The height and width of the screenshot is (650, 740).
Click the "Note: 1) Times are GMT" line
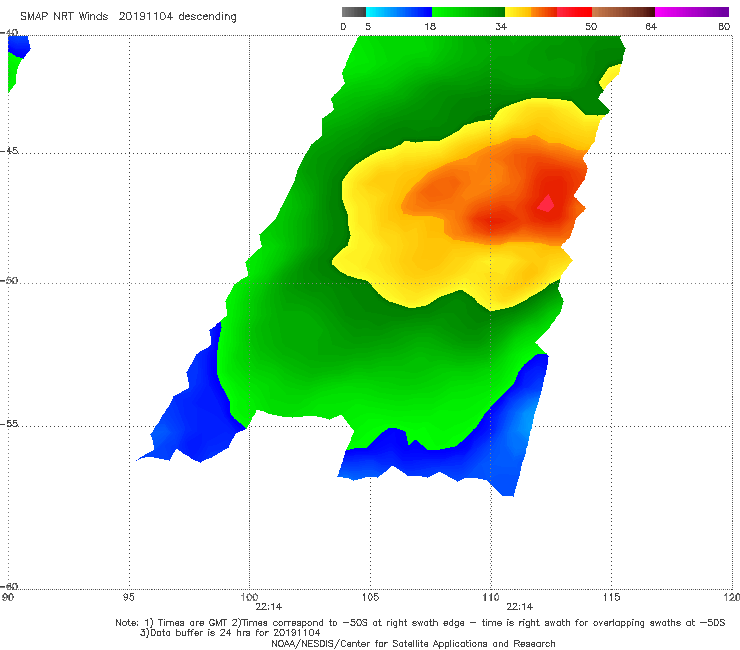(420, 623)
